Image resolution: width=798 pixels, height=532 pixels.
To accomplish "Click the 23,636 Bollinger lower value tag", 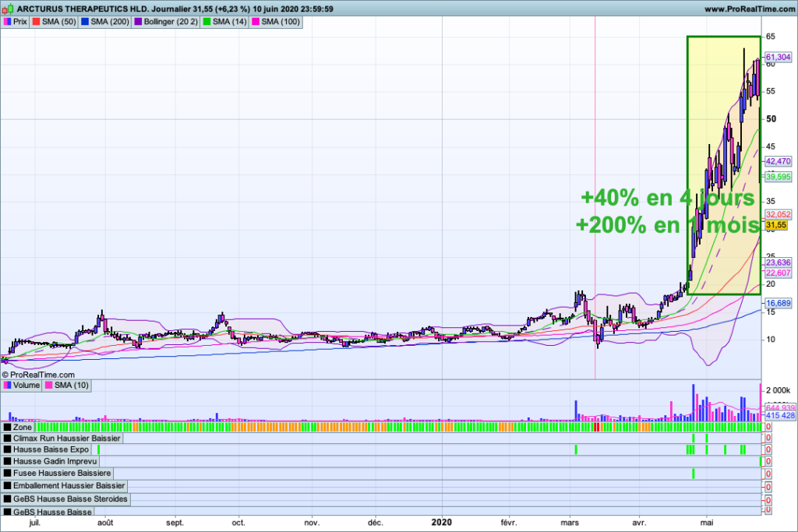I will click(779, 262).
